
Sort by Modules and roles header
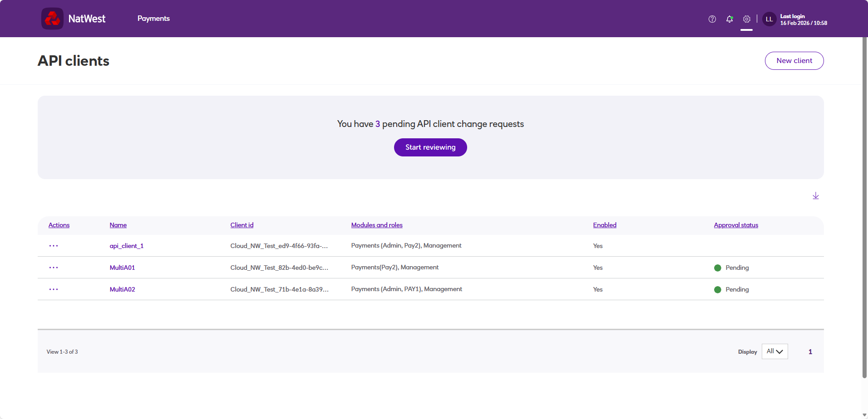[377, 225]
